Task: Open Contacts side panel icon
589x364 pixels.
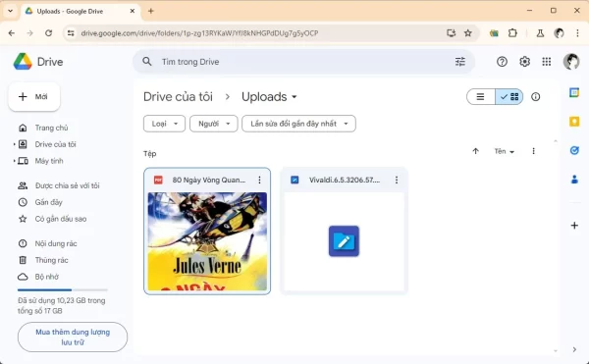Action: 574,180
